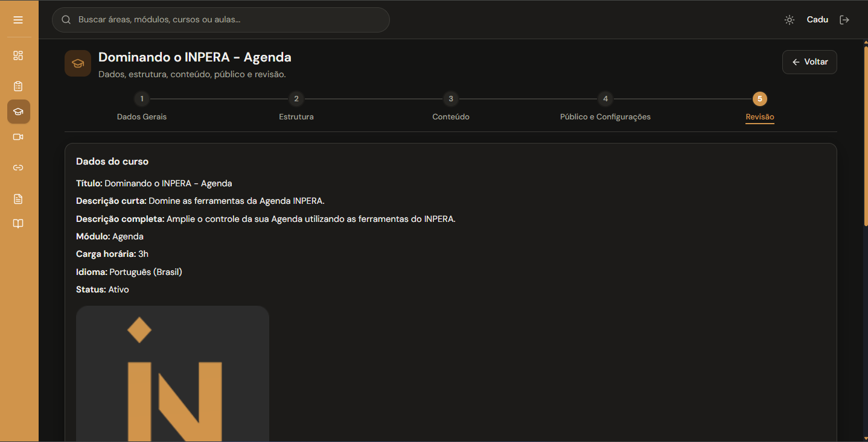
Task: Open the document icon in the sidebar
Action: point(18,199)
